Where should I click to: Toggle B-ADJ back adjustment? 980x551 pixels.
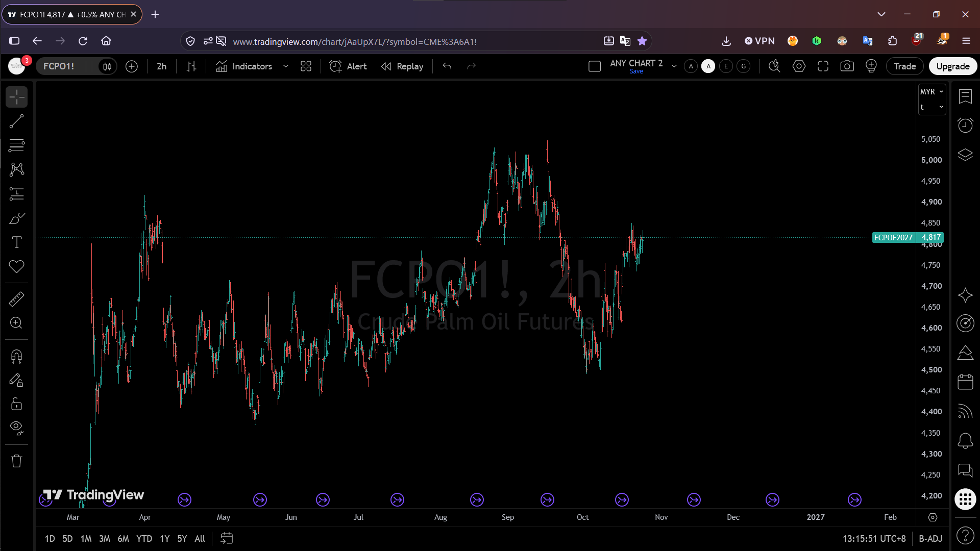click(x=930, y=539)
